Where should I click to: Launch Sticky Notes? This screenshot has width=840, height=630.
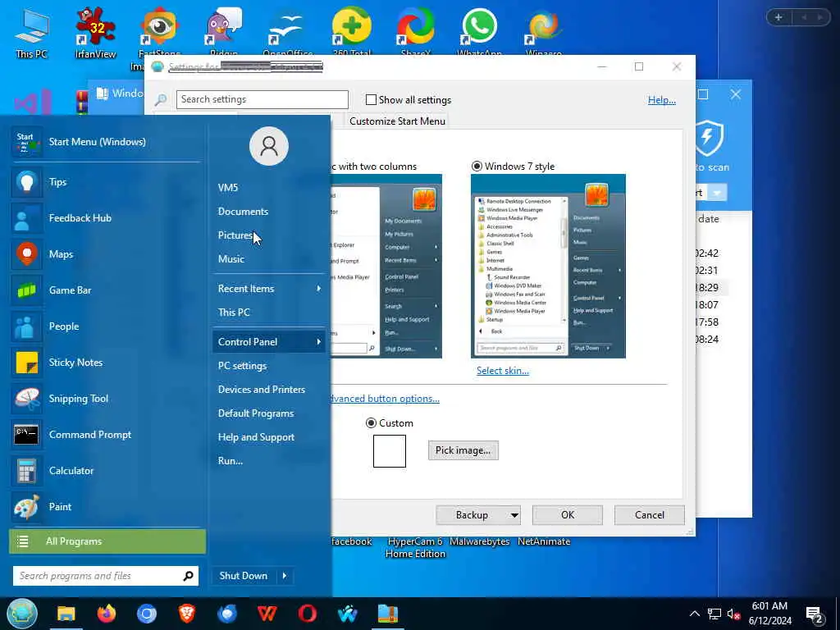[x=107, y=363]
